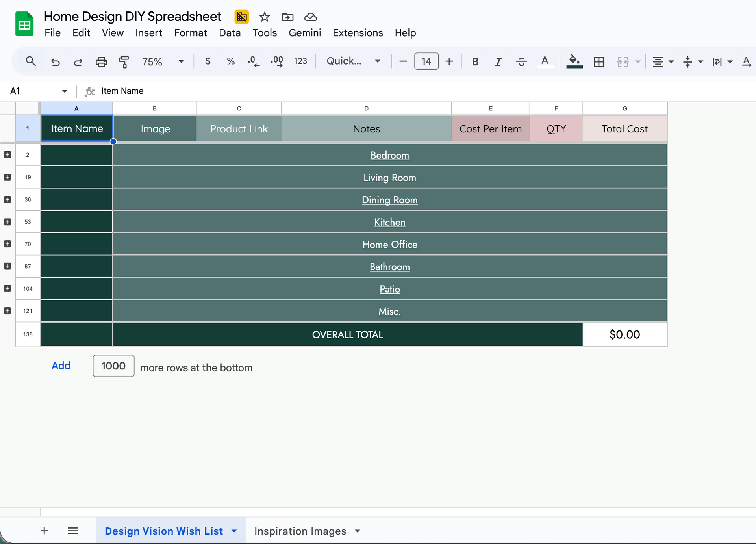Redo the last action
756x544 pixels.
tap(78, 61)
